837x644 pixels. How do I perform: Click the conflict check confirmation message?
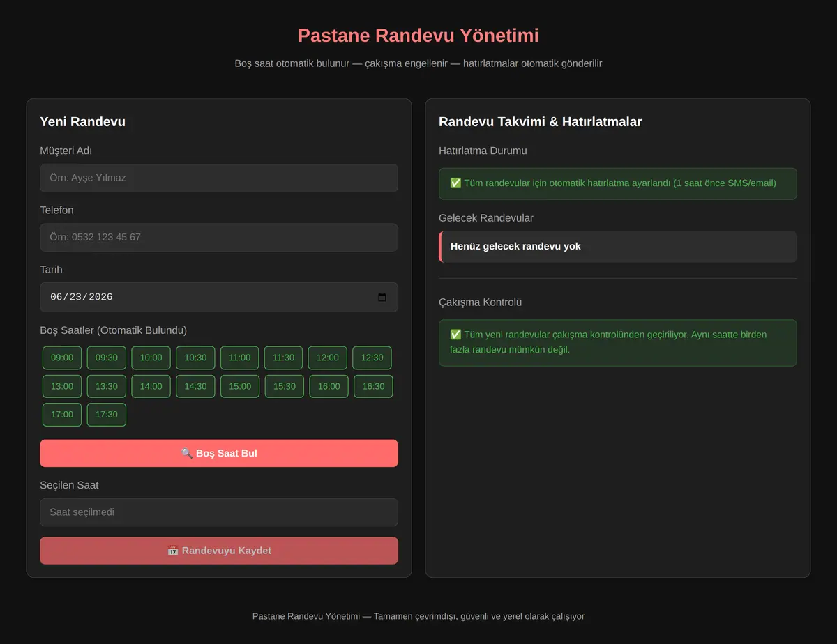pos(618,342)
